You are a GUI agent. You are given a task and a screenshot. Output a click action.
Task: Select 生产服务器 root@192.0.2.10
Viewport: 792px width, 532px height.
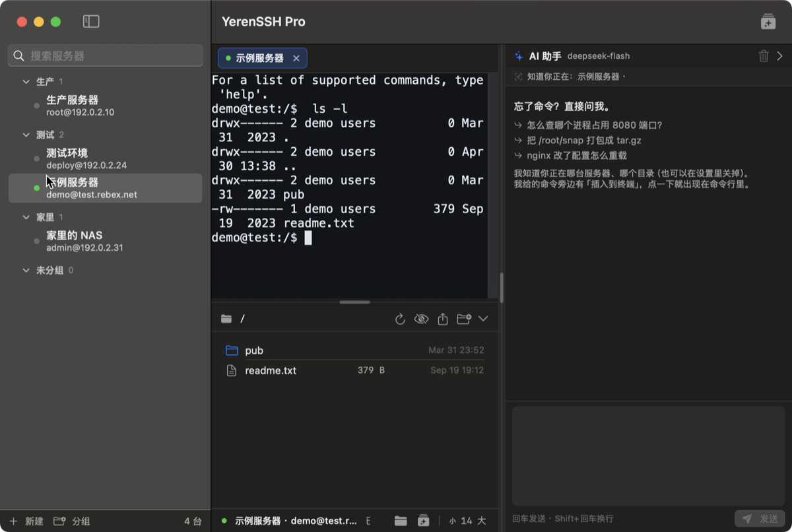click(x=106, y=106)
